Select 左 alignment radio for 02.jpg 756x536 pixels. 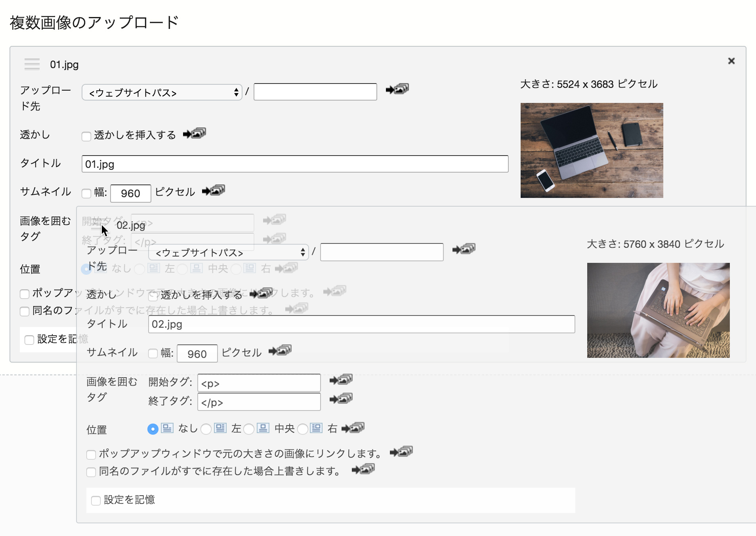click(206, 429)
